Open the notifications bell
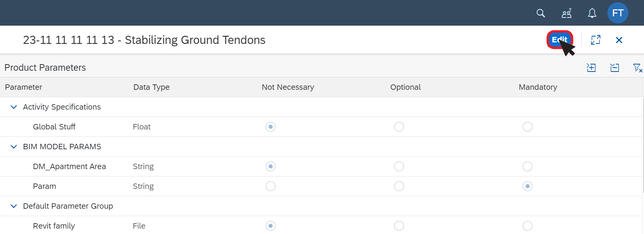This screenshot has height=234, width=644. (x=592, y=13)
